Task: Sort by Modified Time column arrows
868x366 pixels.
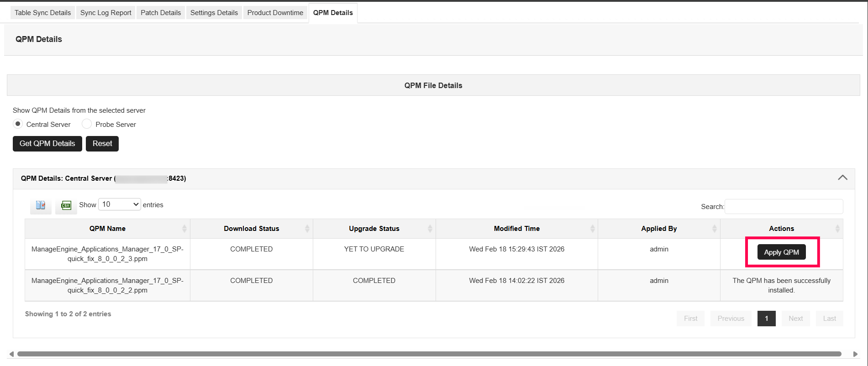Action: [x=593, y=229]
